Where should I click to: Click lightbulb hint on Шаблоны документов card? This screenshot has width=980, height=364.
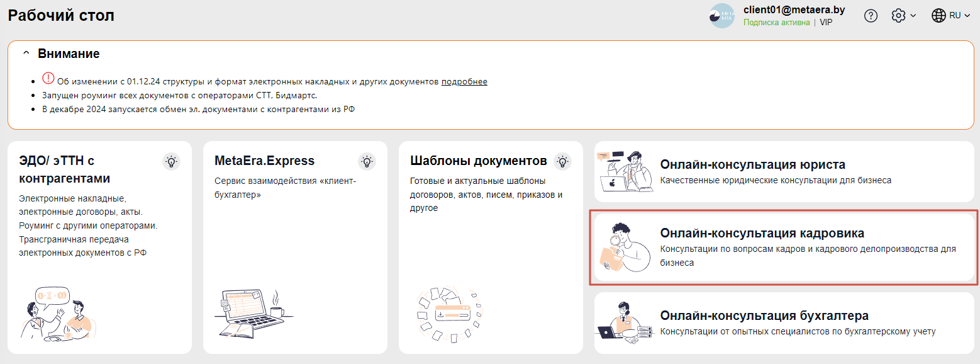click(x=562, y=161)
